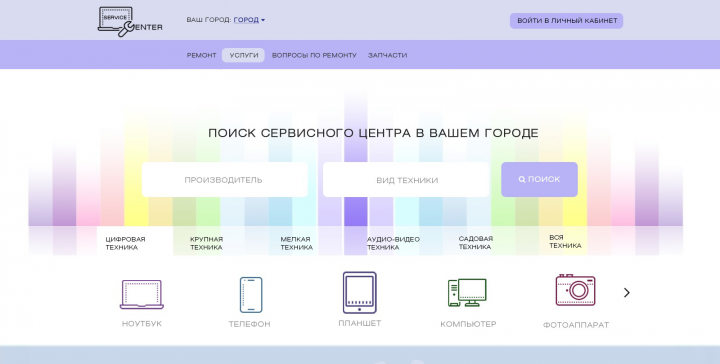This screenshot has width=720, height=364.
Task: Click the Ноутбук label
Action: pyautogui.click(x=141, y=324)
